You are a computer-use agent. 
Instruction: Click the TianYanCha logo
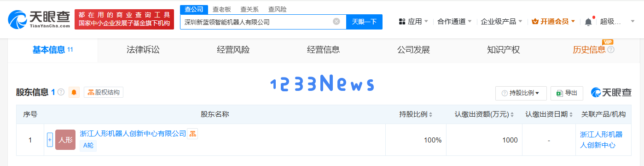[39, 19]
